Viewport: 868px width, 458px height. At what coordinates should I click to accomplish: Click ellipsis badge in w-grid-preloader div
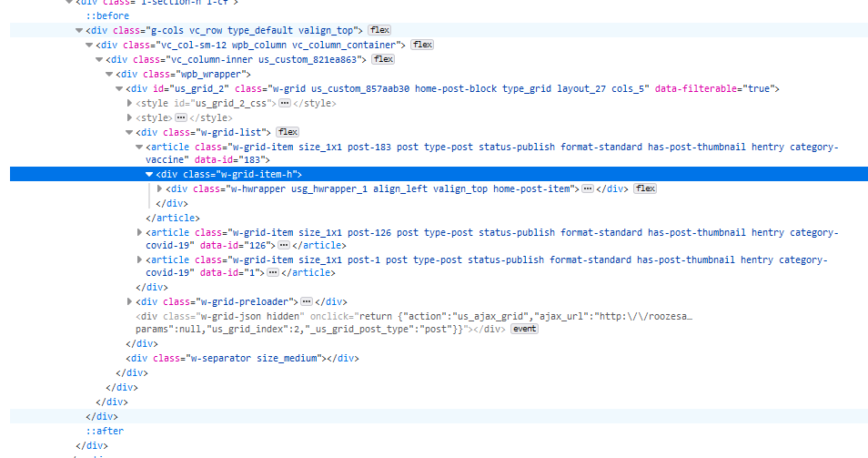[307, 301]
